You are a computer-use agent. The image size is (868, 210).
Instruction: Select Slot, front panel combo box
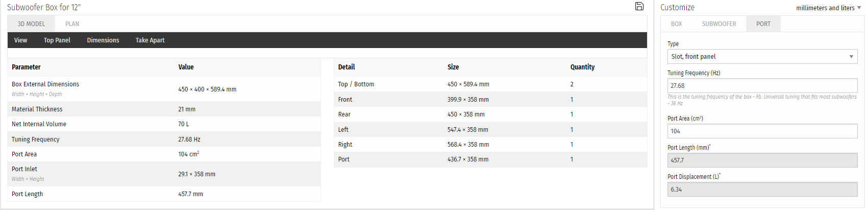[762, 57]
